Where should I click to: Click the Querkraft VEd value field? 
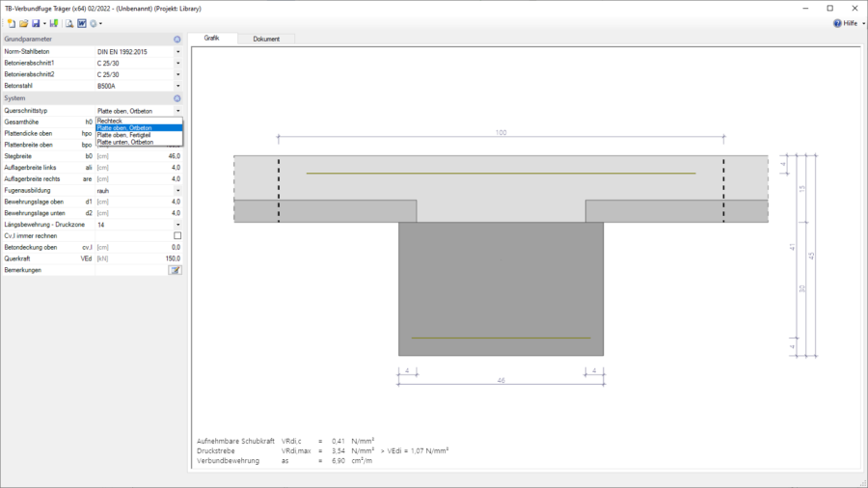pos(139,258)
